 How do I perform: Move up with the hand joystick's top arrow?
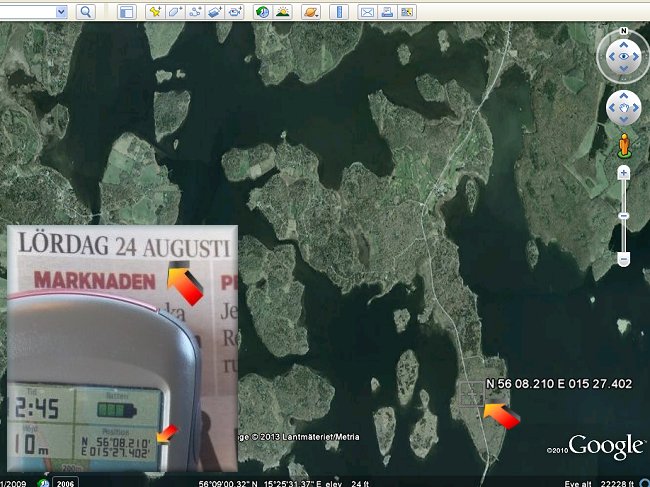point(623,96)
